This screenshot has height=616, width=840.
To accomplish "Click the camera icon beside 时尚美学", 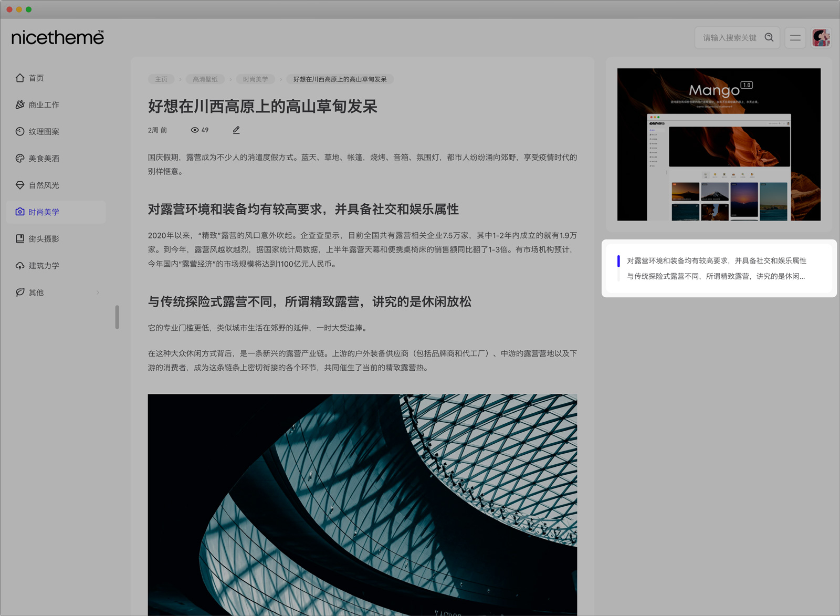I will [20, 212].
